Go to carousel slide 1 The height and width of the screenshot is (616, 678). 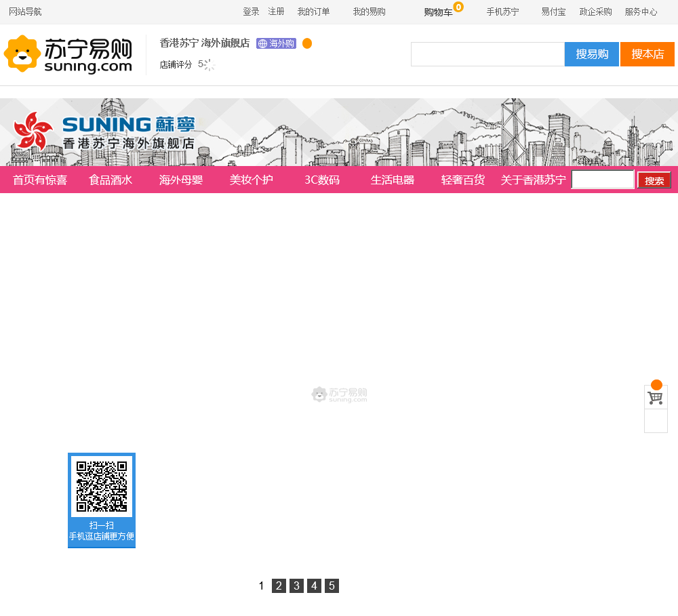(261, 586)
